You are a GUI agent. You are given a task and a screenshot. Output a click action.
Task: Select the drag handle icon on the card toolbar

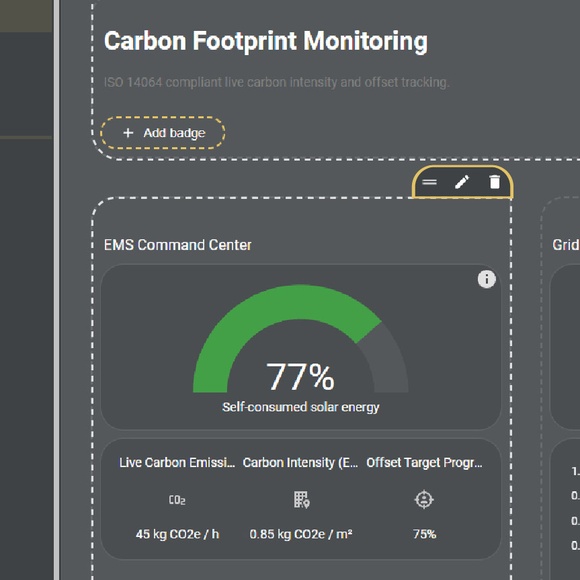click(x=429, y=182)
